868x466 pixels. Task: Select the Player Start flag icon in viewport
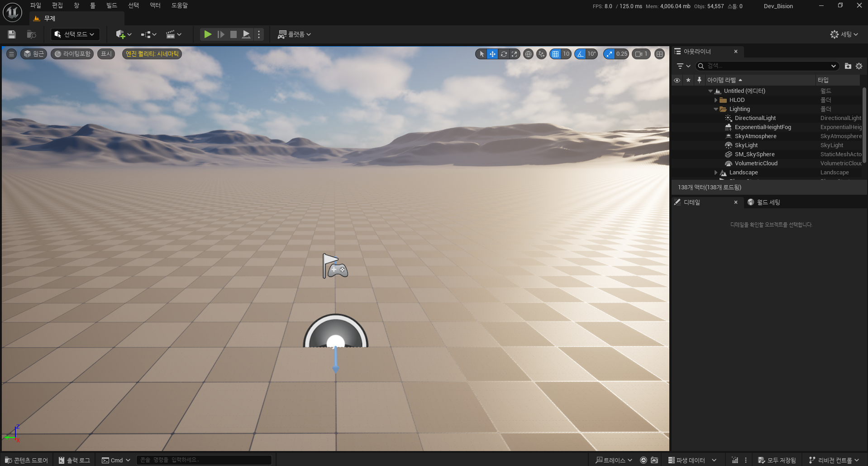coord(335,266)
